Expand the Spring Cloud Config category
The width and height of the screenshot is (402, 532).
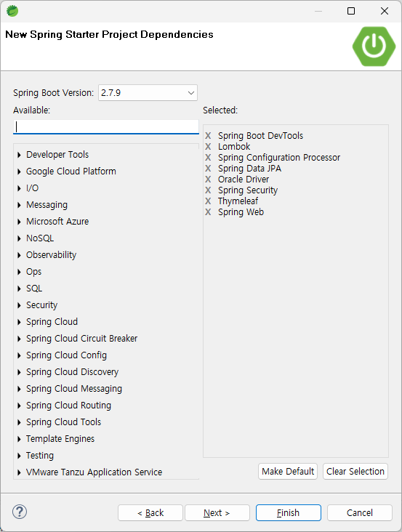[19, 355]
